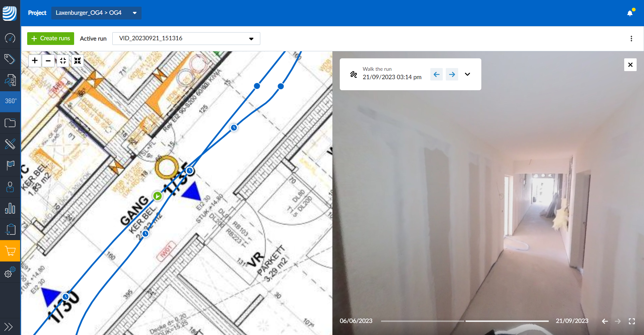Screen dimensions: 644x335
Task: Open the tags icon in sidebar
Action: pos(10,59)
